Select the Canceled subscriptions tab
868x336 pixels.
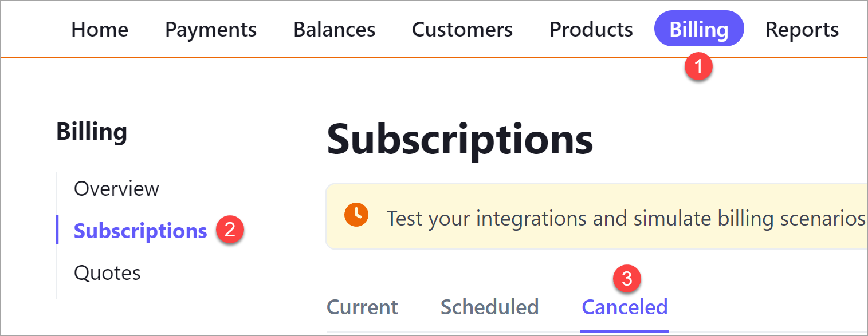click(625, 307)
